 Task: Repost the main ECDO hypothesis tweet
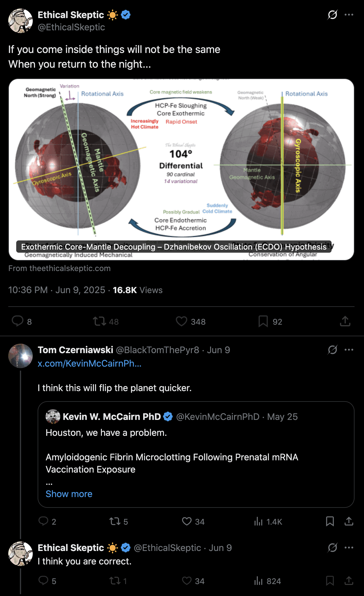point(100,321)
